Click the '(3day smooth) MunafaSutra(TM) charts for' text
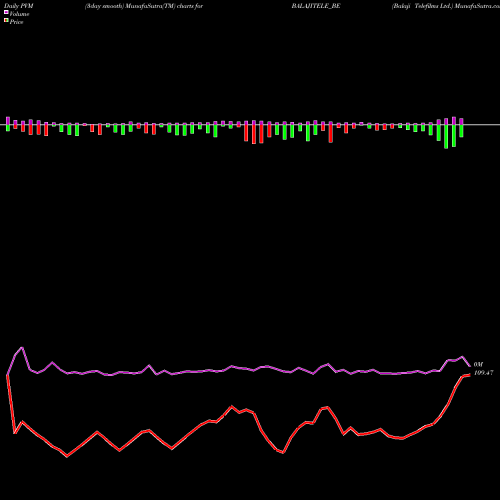This screenshot has width=500, height=500. click(144, 6)
